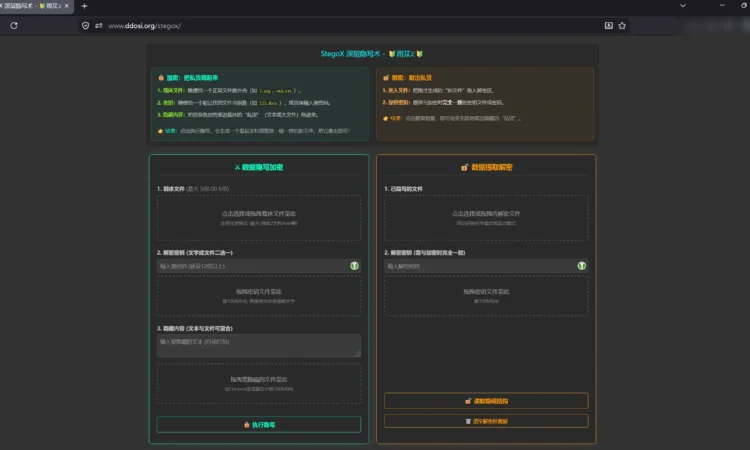750x450 pixels.
Task: Focus the encryption key input in left panel
Action: pos(259,266)
